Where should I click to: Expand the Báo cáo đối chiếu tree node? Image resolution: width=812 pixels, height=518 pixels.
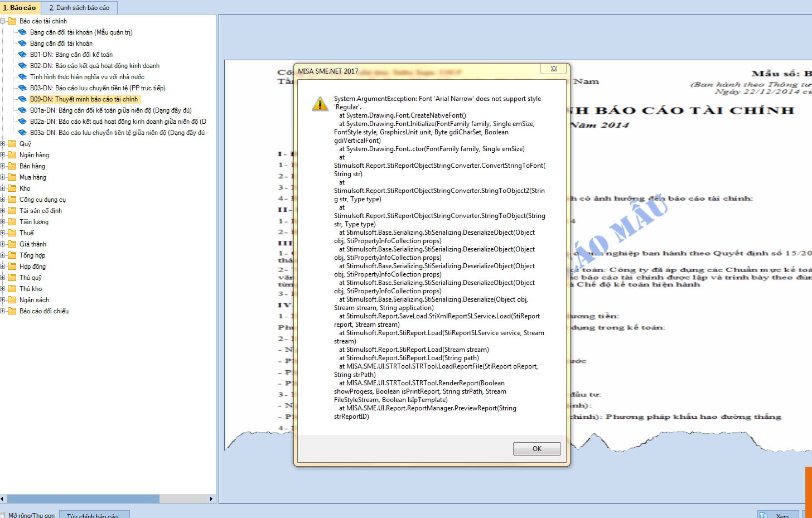tap(2, 311)
